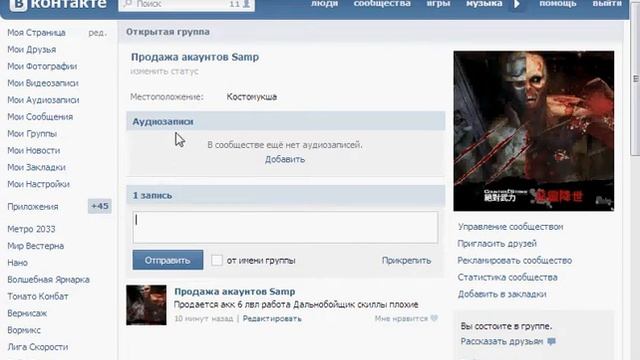Open Мои Аудиозаписи
Viewport: 640px width, 360px height.
tap(43, 100)
